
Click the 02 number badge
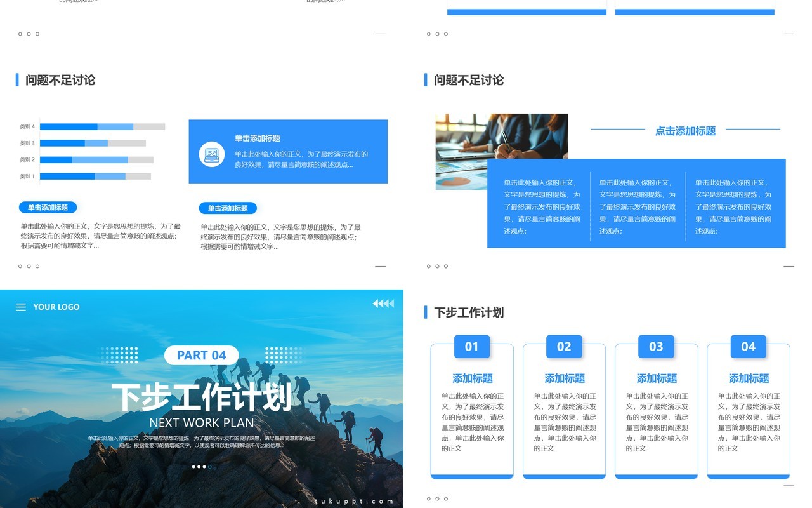coord(564,347)
